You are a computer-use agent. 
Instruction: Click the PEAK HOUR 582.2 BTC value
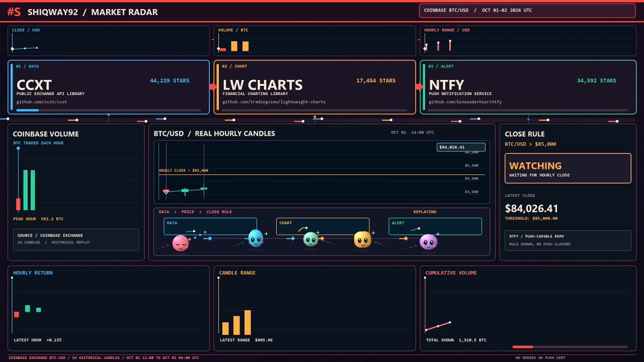point(39,219)
